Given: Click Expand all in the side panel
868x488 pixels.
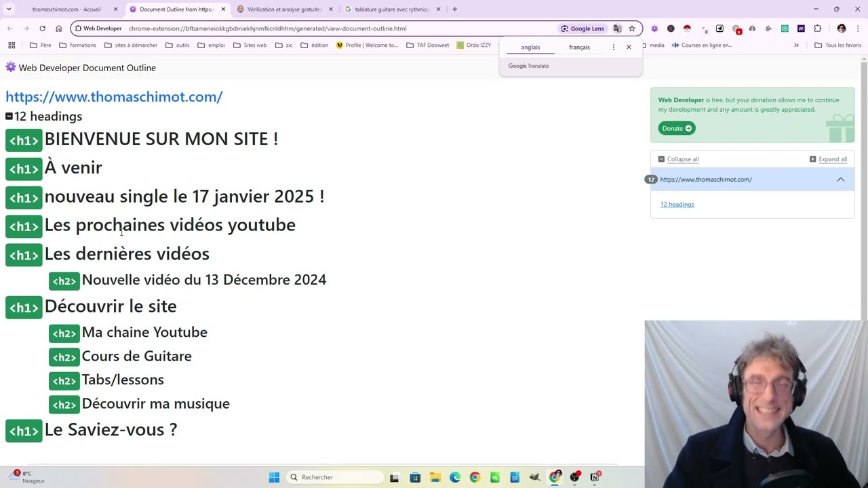Looking at the screenshot, I should 828,159.
